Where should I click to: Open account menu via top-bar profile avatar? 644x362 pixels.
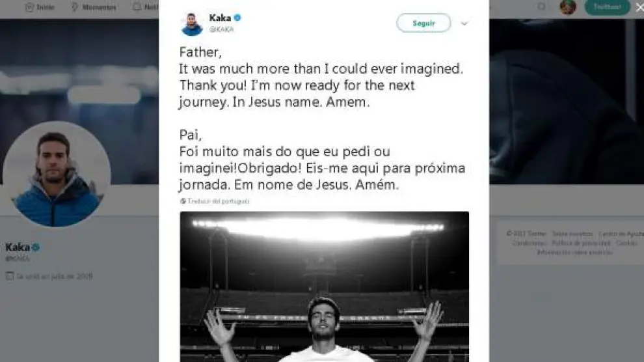tap(567, 7)
